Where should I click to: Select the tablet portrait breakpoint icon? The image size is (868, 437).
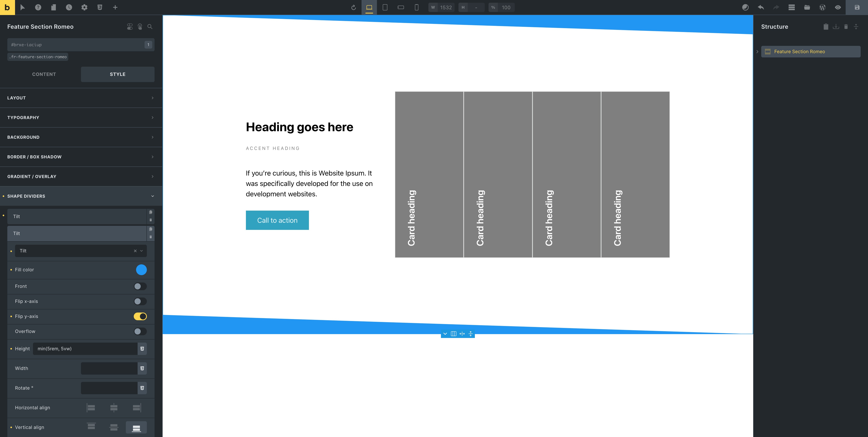385,7
